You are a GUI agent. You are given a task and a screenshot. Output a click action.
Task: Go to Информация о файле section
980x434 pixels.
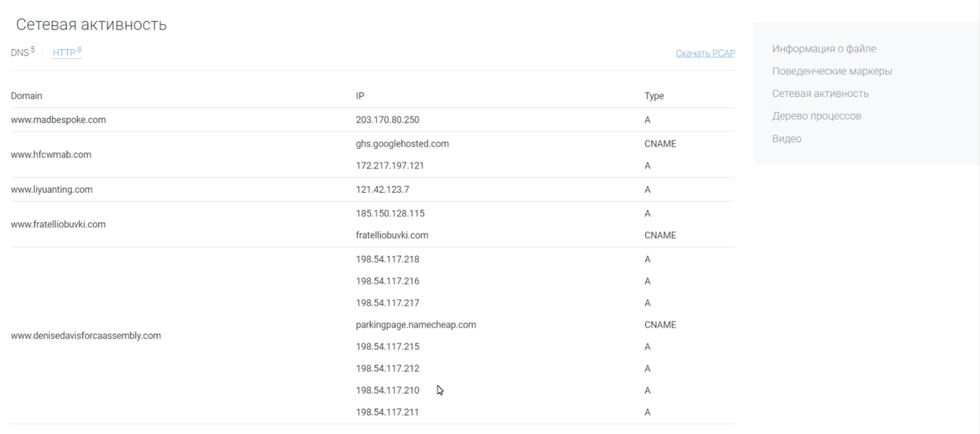click(824, 49)
